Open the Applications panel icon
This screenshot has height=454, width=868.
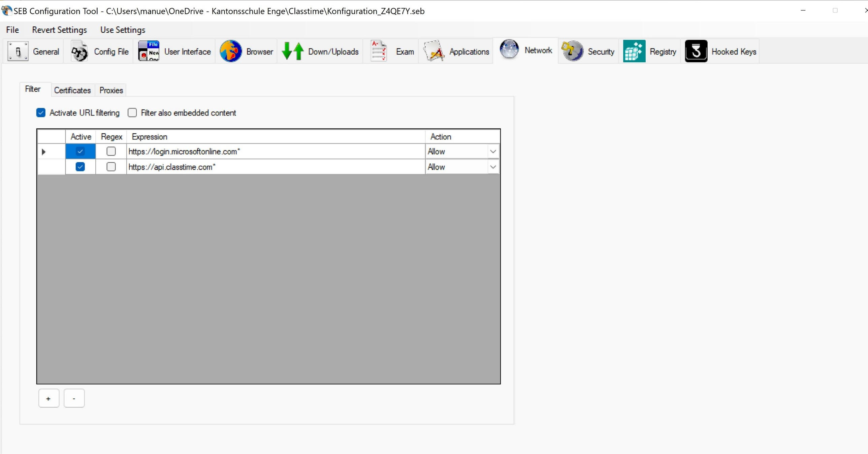coord(433,51)
